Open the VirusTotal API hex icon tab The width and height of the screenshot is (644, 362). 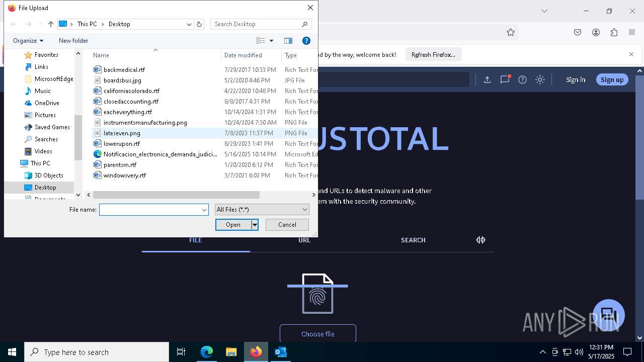[x=481, y=240]
